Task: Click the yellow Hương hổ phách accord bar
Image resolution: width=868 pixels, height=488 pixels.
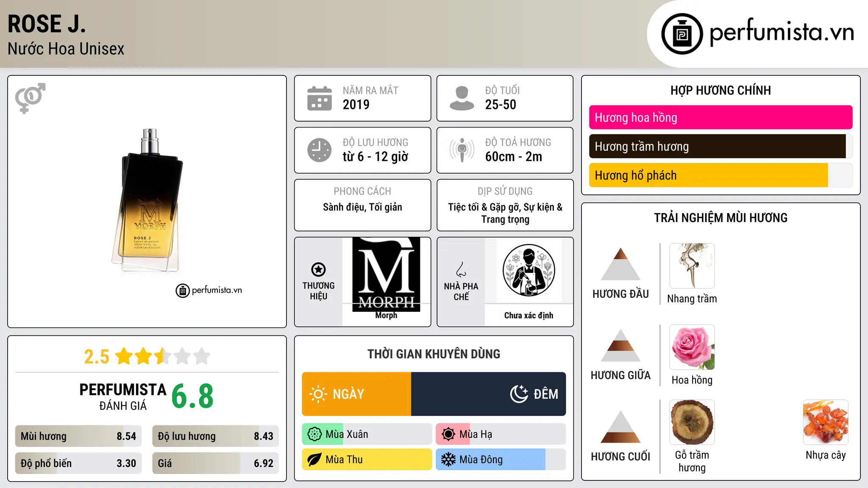Action: point(721,175)
